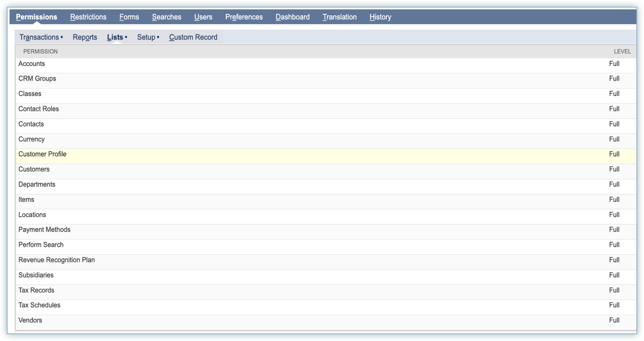Select the Customer Profile permission row
644x341 pixels.
pyautogui.click(x=42, y=154)
